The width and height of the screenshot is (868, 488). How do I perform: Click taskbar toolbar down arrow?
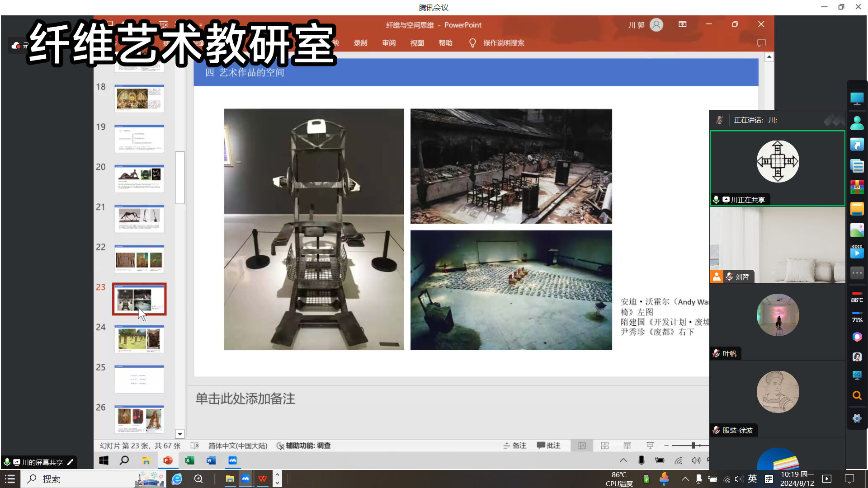[x=277, y=483]
